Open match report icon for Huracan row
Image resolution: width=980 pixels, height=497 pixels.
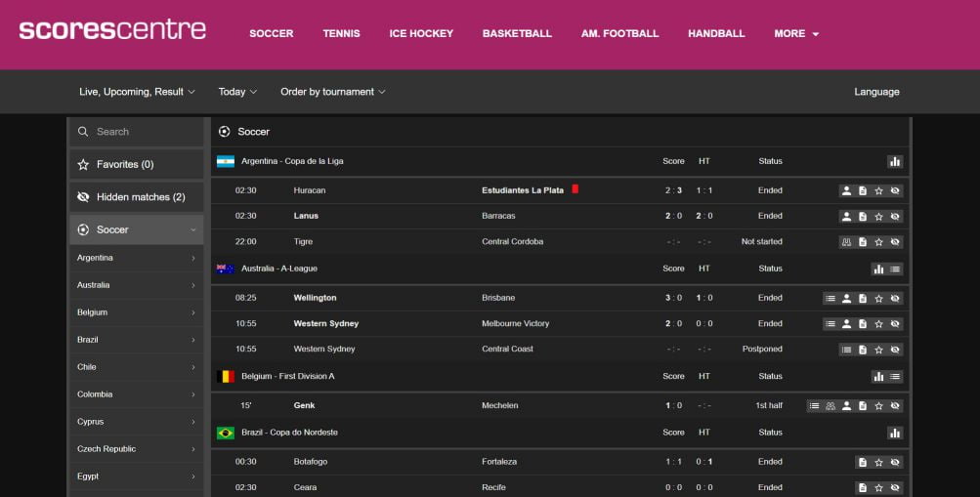[863, 191]
